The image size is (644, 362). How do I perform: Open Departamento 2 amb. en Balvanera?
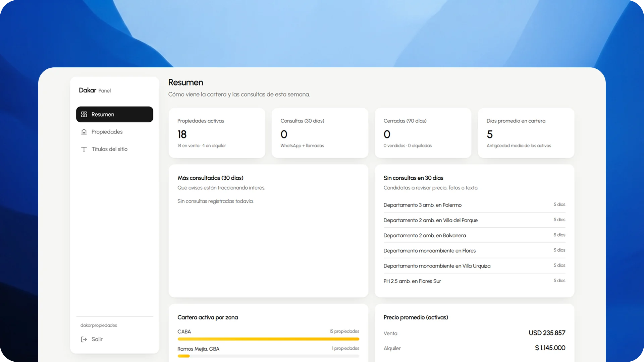point(474,235)
